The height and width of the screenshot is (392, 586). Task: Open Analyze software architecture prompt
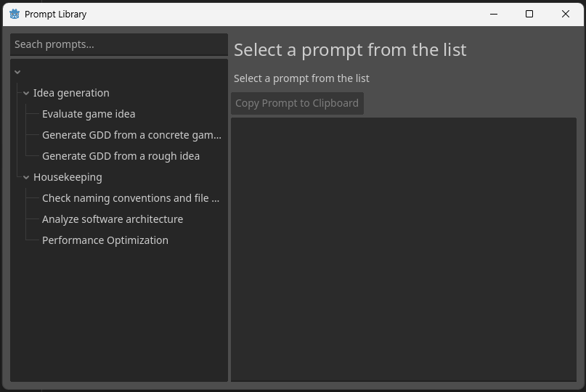pyautogui.click(x=113, y=219)
